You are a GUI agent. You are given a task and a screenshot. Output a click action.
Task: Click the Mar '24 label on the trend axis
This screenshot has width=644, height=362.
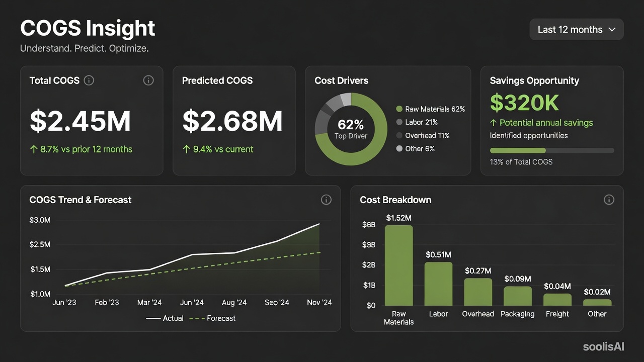click(149, 303)
